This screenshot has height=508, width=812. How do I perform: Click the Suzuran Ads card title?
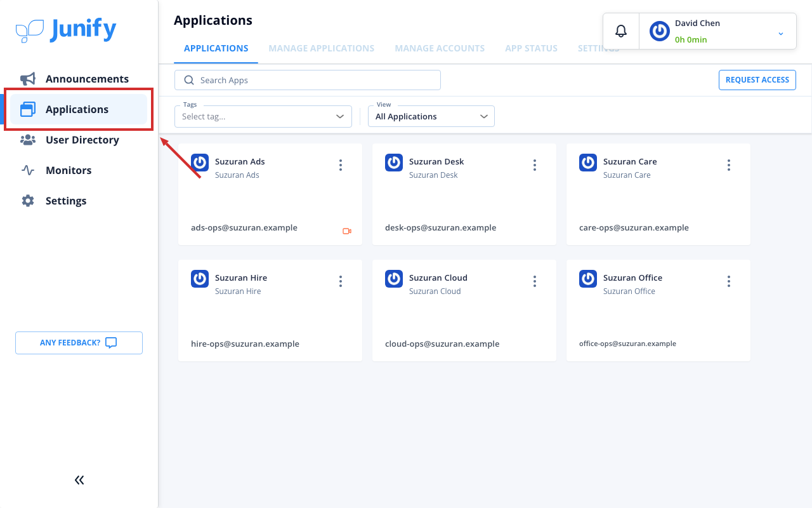[240, 161]
